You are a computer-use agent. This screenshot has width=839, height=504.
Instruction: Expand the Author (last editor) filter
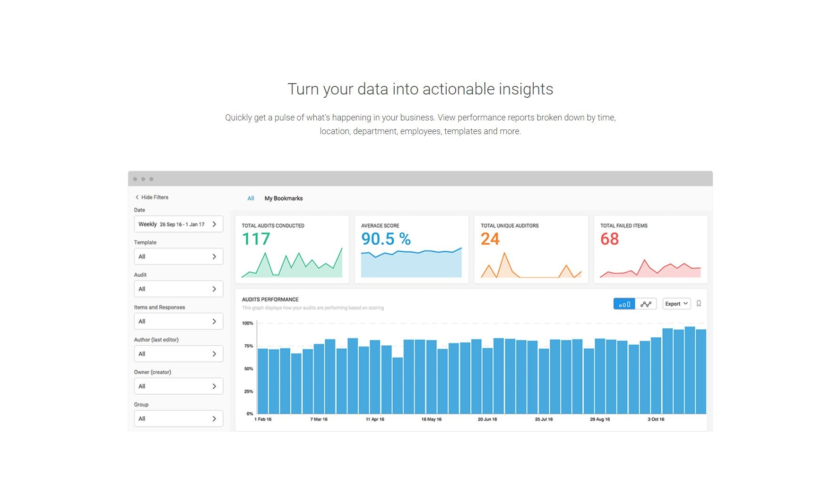[179, 354]
